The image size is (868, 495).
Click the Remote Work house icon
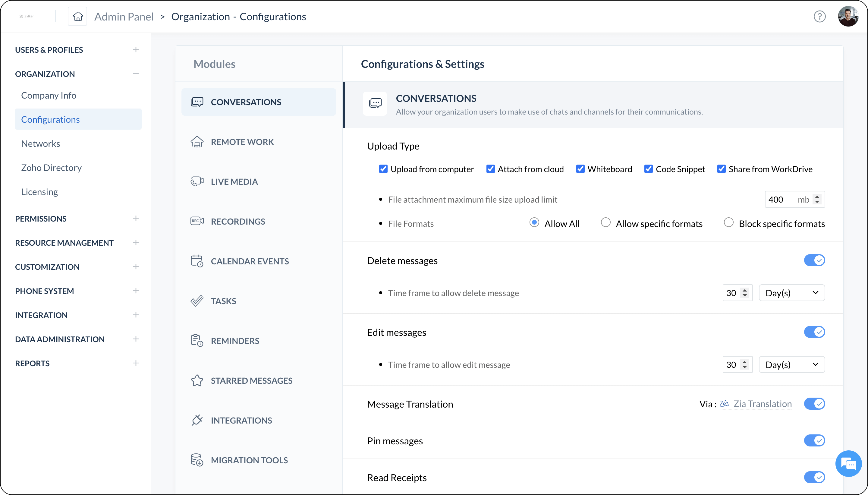tap(197, 142)
